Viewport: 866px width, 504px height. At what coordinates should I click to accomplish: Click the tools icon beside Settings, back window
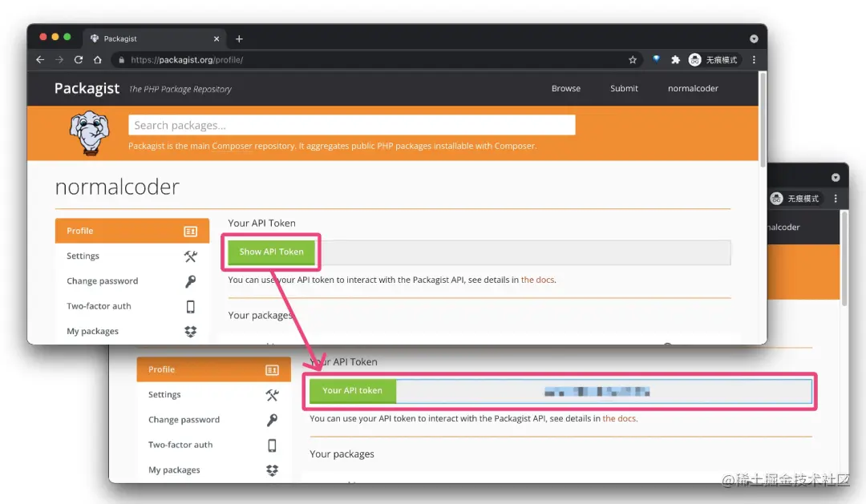coord(273,395)
